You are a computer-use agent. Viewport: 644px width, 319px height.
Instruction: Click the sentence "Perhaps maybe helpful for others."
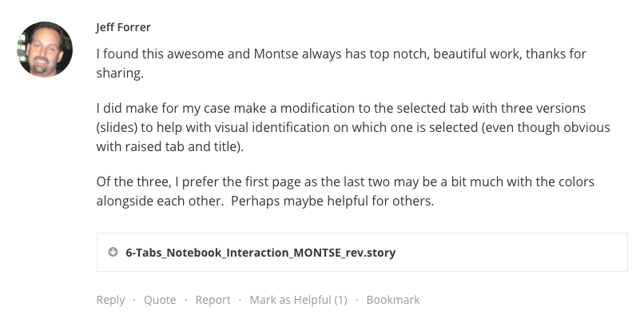[x=332, y=201]
